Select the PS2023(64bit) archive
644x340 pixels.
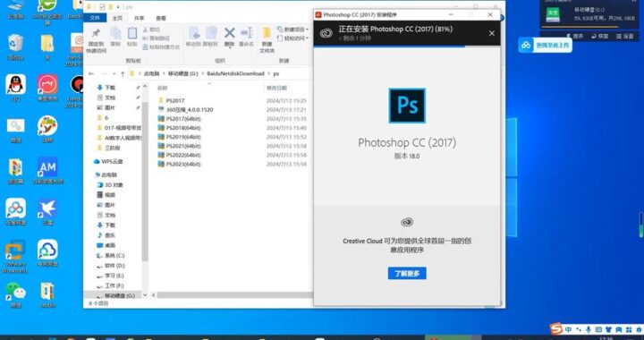(232, 164)
